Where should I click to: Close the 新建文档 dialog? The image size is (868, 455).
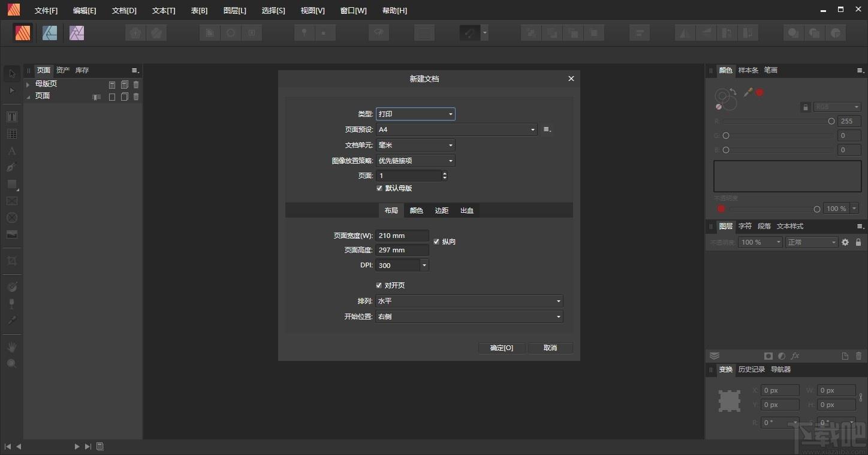coord(571,79)
